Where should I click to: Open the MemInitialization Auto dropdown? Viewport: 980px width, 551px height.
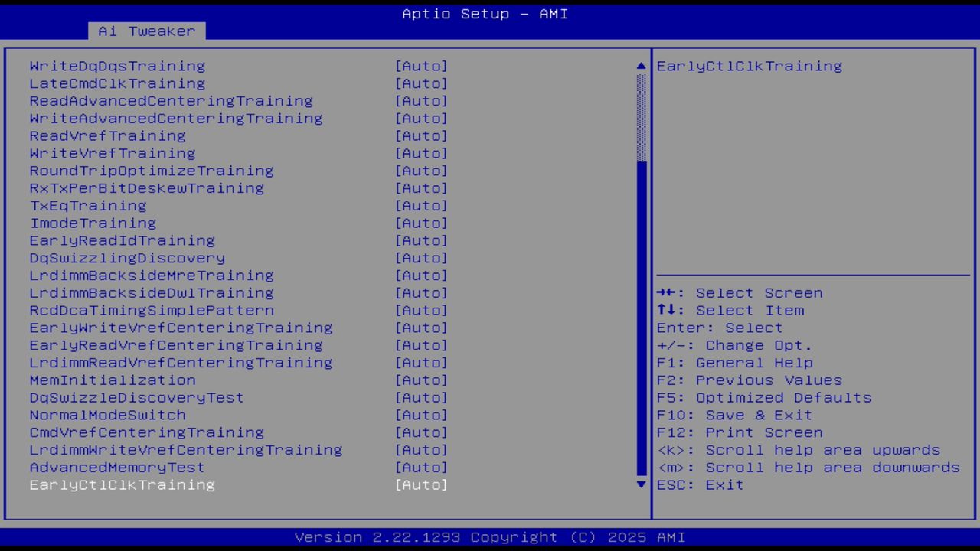point(421,380)
